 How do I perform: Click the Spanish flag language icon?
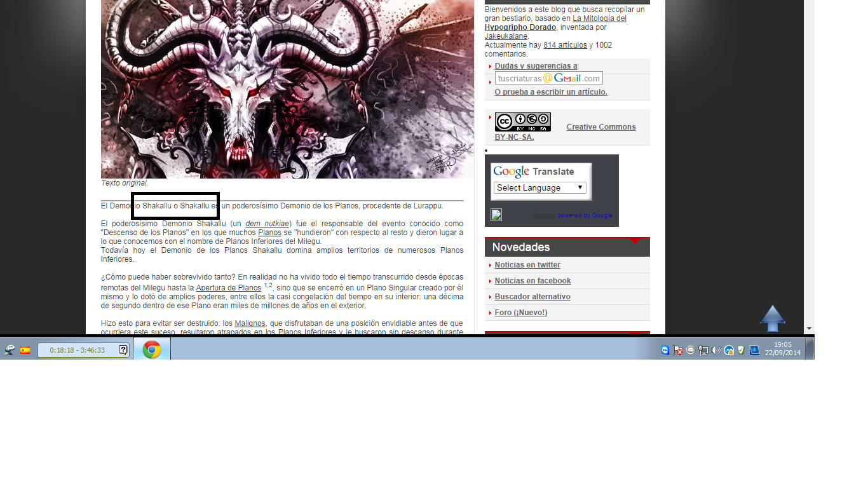(x=25, y=350)
